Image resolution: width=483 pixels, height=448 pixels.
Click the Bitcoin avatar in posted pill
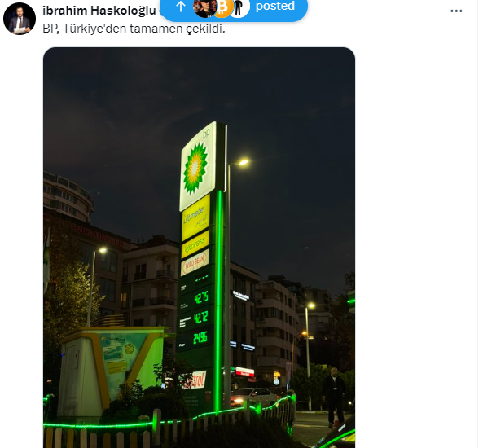tap(222, 7)
